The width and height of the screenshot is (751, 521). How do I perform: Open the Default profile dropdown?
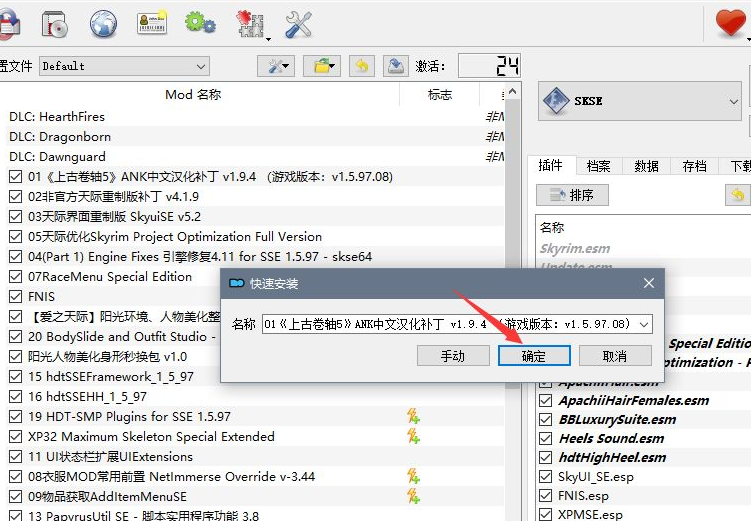pos(124,66)
